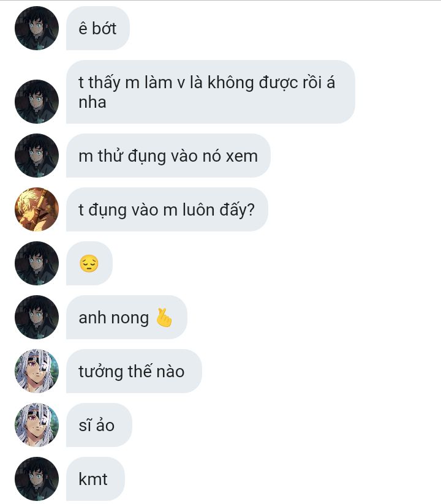Click the white-haired avatar beside "sĩ ảo"
The height and width of the screenshot is (504, 441).
37,425
